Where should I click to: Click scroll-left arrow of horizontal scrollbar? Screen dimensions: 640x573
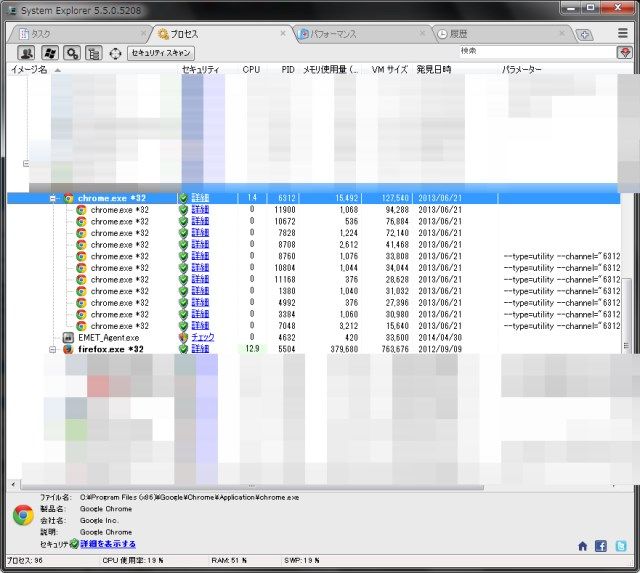click(x=13, y=485)
